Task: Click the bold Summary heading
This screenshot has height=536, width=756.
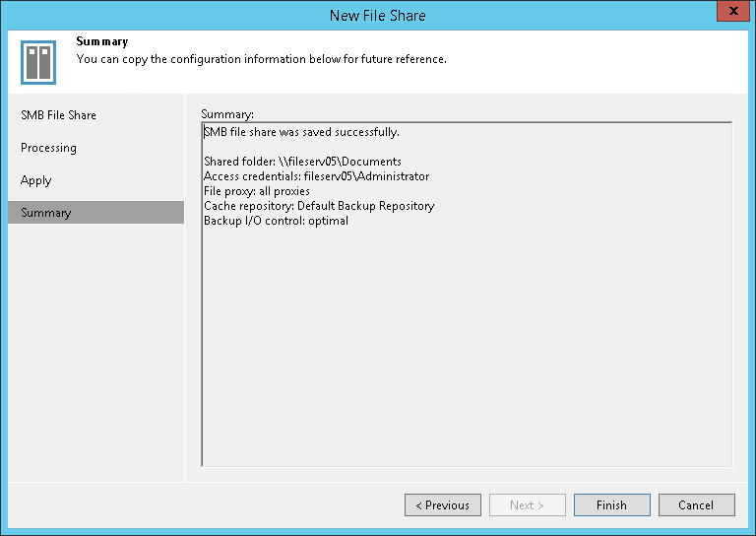Action: click(x=102, y=41)
